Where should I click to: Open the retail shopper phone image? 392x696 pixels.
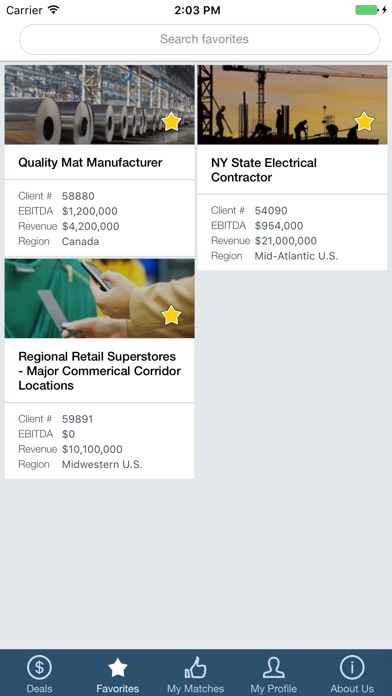(99, 298)
